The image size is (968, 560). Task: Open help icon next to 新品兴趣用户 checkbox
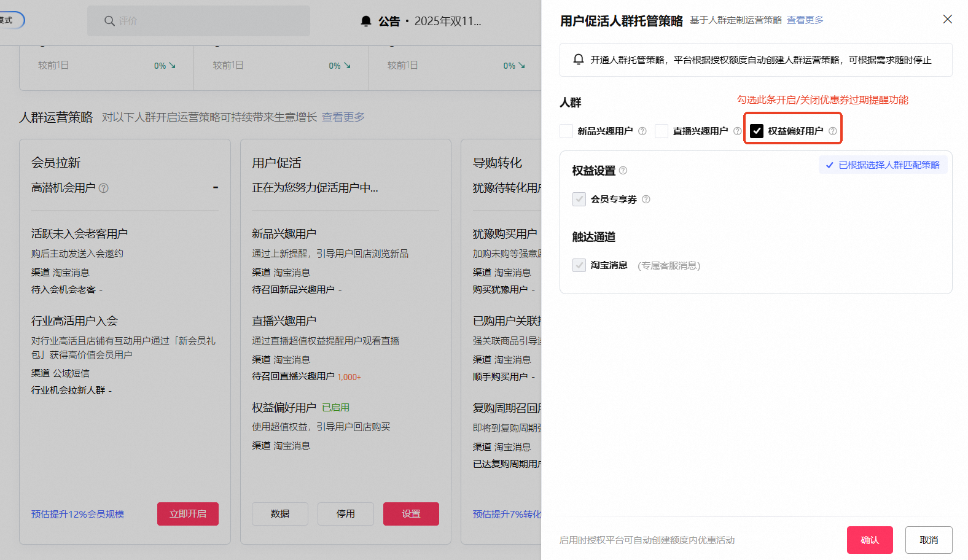click(x=642, y=131)
